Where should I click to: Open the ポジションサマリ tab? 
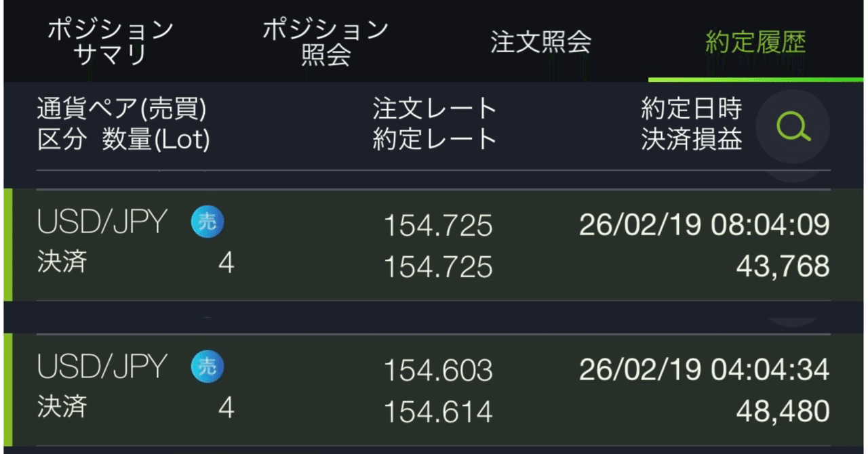click(x=111, y=42)
